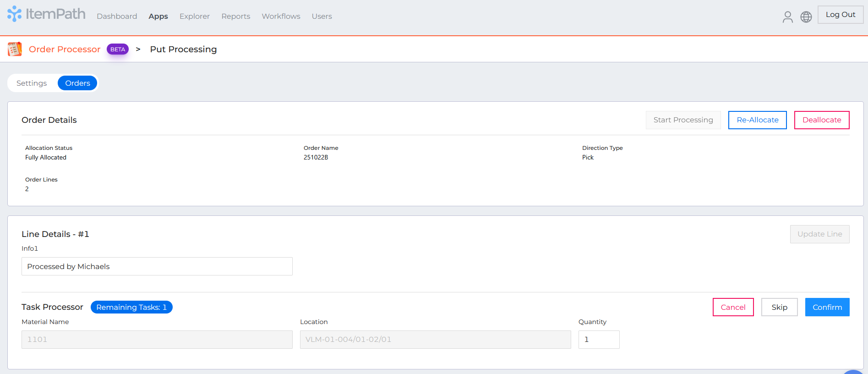Select the Orders tab
The height and width of the screenshot is (374, 868).
click(77, 83)
